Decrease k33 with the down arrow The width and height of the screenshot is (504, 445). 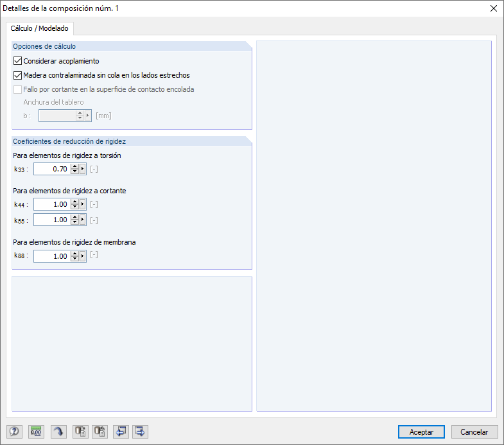[x=75, y=171]
